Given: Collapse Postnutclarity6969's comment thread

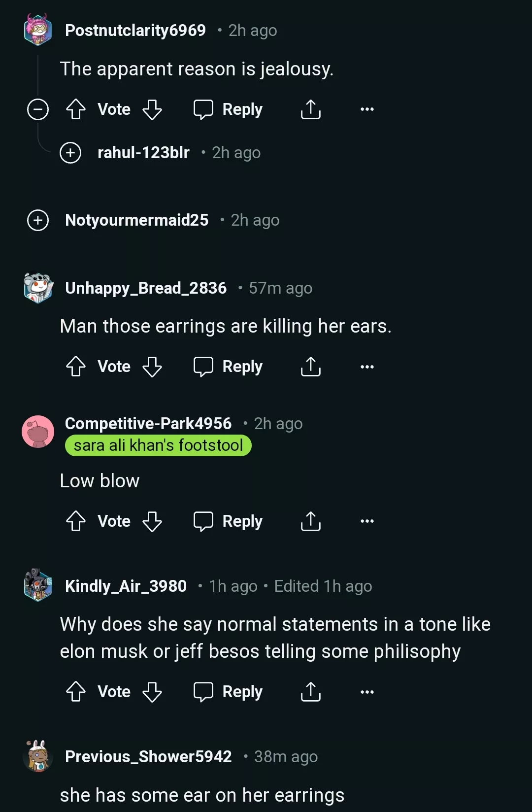Looking at the screenshot, I should (x=38, y=109).
